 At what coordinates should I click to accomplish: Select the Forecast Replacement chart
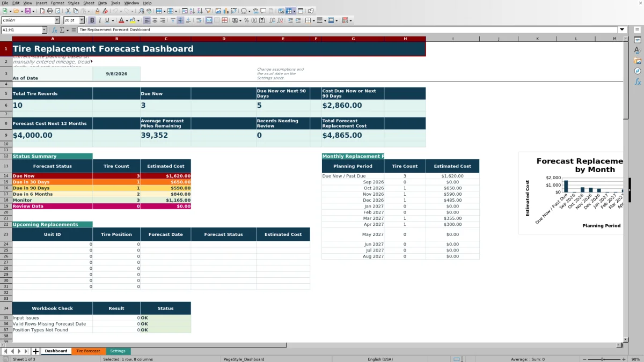pyautogui.click(x=571, y=193)
